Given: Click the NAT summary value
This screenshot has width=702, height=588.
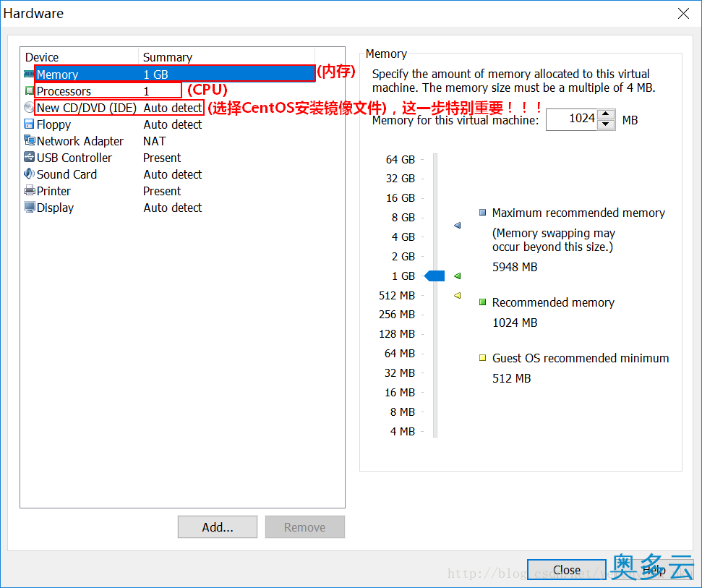Looking at the screenshot, I should point(155,141).
